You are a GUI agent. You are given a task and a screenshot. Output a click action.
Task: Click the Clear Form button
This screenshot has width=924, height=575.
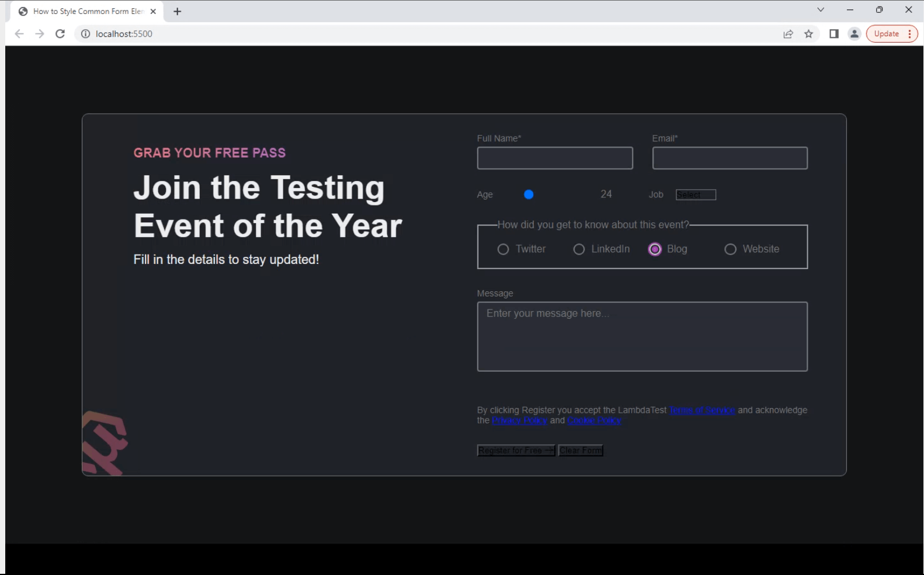pyautogui.click(x=581, y=451)
